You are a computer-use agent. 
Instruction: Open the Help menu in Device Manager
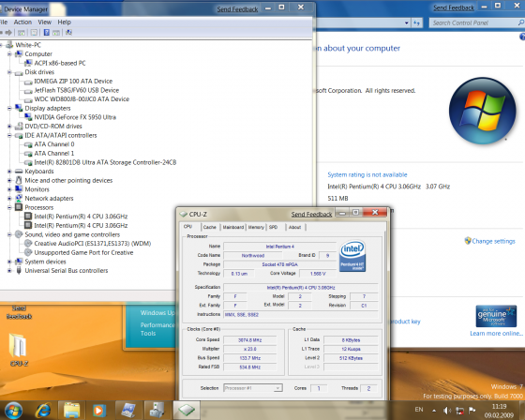pyautogui.click(x=65, y=22)
